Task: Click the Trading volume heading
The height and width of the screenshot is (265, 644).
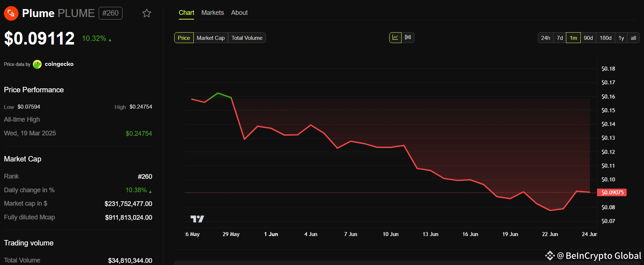Action: (x=29, y=243)
